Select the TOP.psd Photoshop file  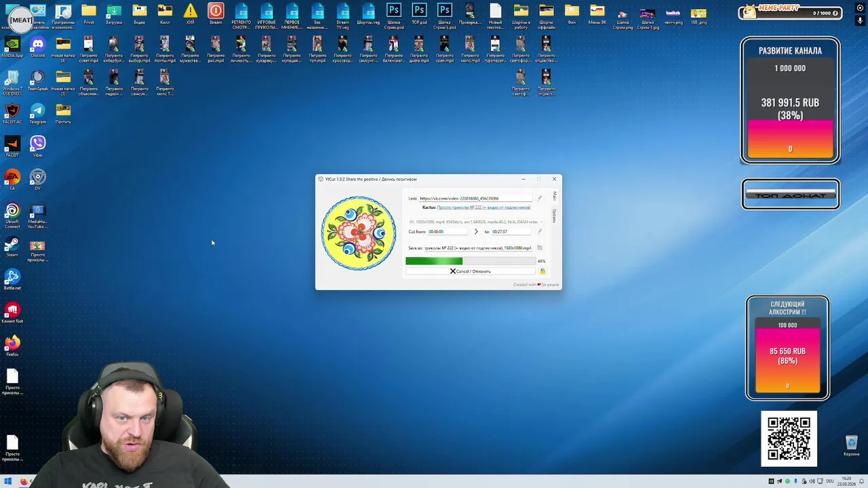(419, 14)
